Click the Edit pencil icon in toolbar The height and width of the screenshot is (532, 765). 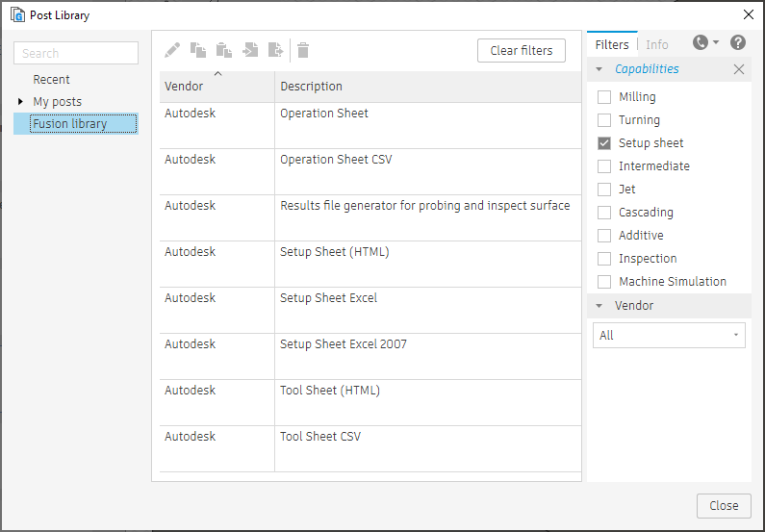172,50
